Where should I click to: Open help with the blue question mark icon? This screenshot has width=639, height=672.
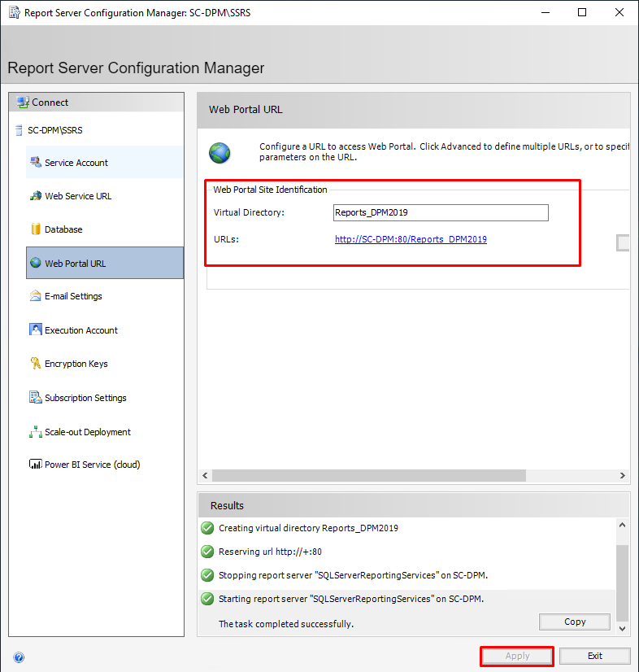point(19,657)
